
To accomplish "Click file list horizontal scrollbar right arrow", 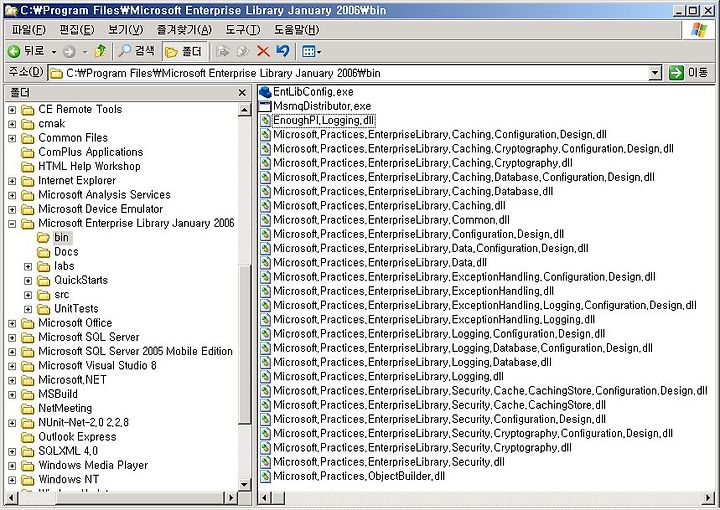I will point(709,498).
